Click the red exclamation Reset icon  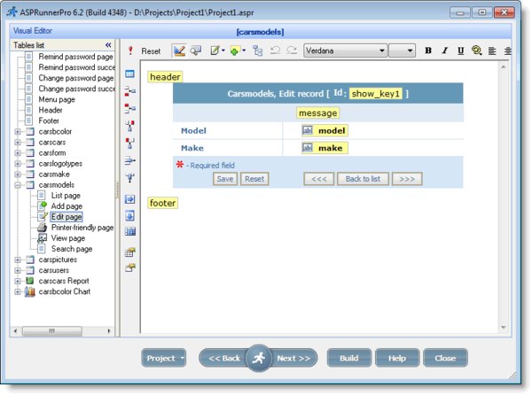tap(131, 50)
